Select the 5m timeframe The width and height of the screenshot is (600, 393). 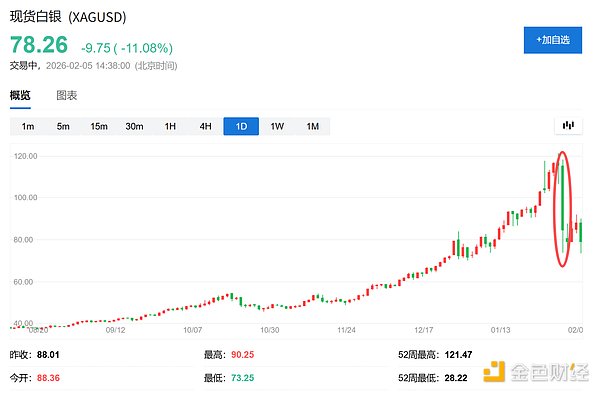click(63, 126)
